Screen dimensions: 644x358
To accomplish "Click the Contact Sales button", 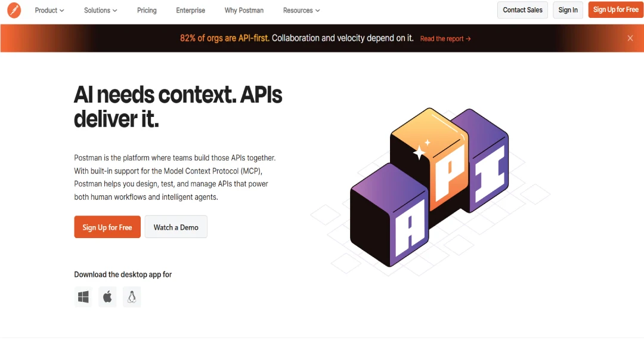I will tap(522, 10).
